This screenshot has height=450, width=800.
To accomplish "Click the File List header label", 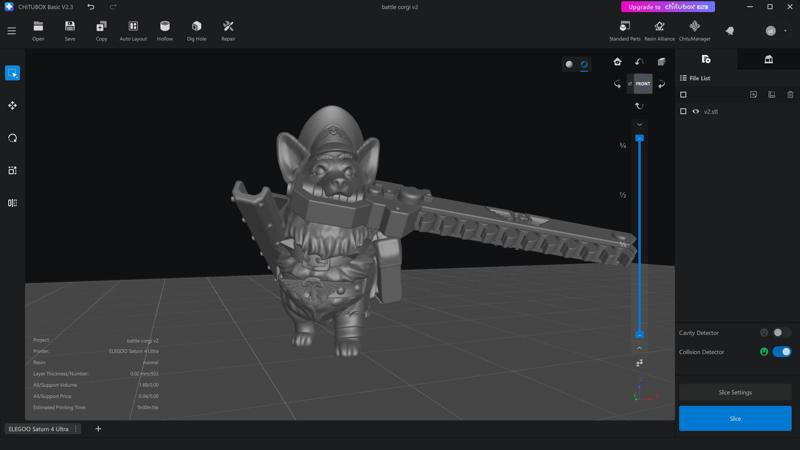I will [x=699, y=78].
